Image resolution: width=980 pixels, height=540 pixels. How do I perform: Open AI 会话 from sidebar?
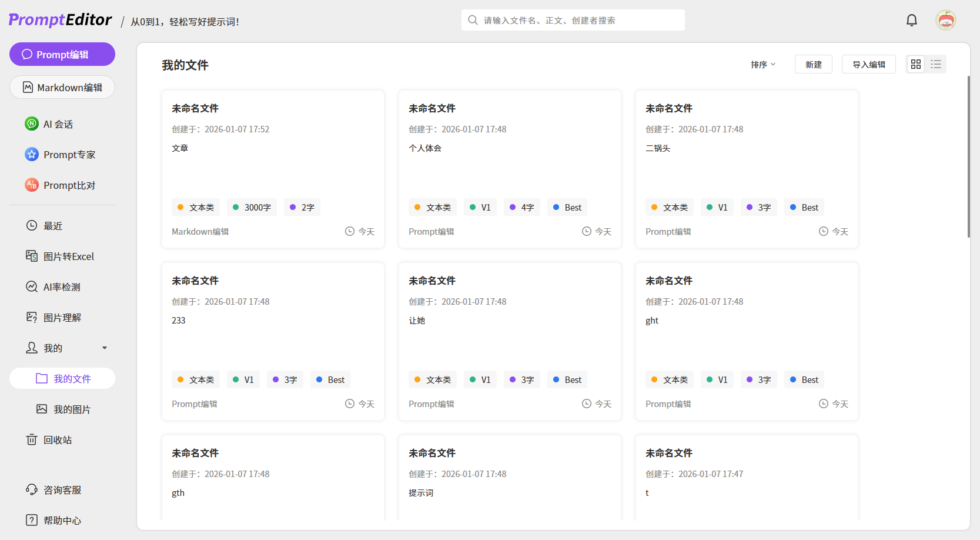coord(58,124)
